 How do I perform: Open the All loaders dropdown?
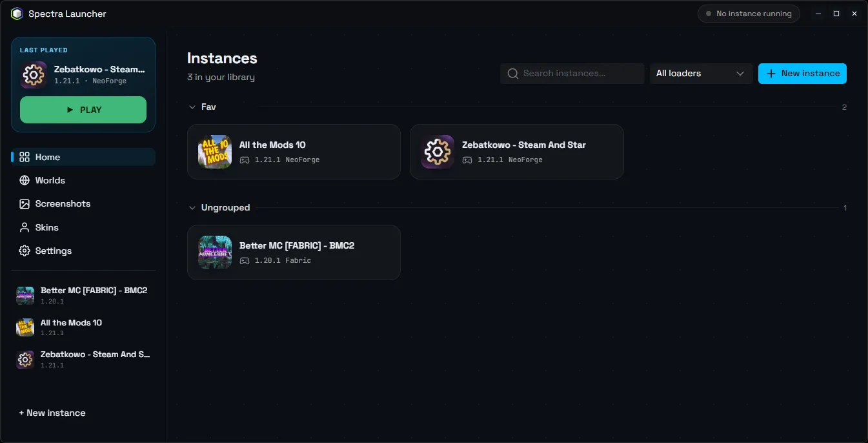(701, 74)
